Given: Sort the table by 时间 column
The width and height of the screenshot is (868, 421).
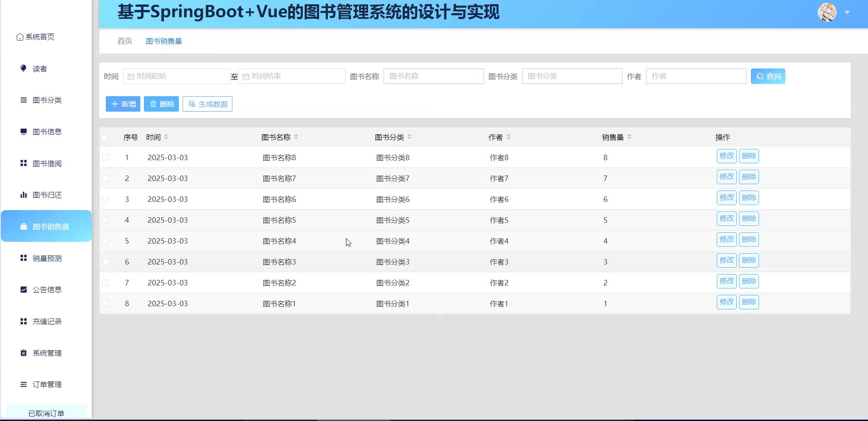Looking at the screenshot, I should pyautogui.click(x=166, y=137).
